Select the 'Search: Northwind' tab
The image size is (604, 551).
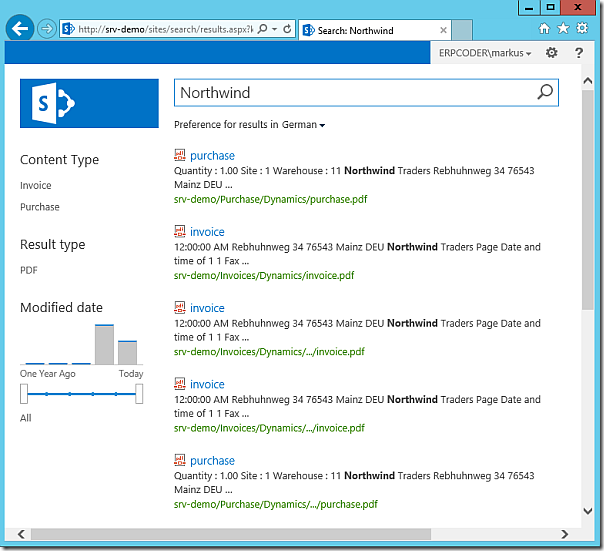(374, 30)
